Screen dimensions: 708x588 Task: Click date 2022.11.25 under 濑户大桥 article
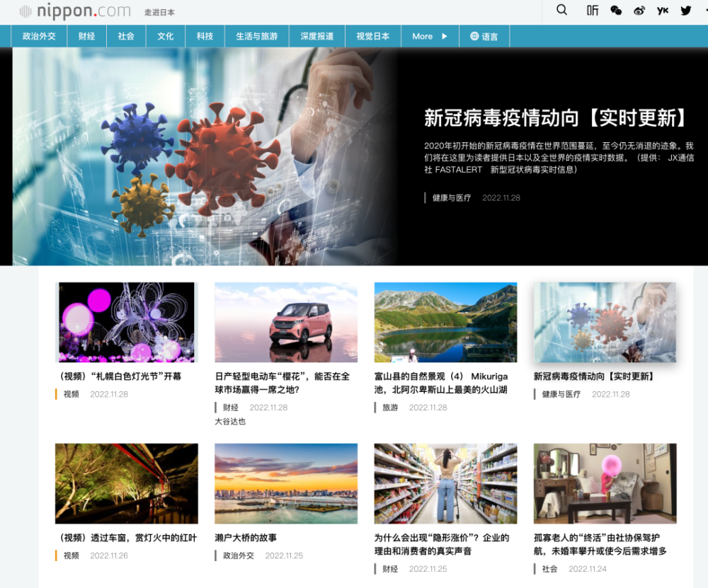click(x=284, y=555)
